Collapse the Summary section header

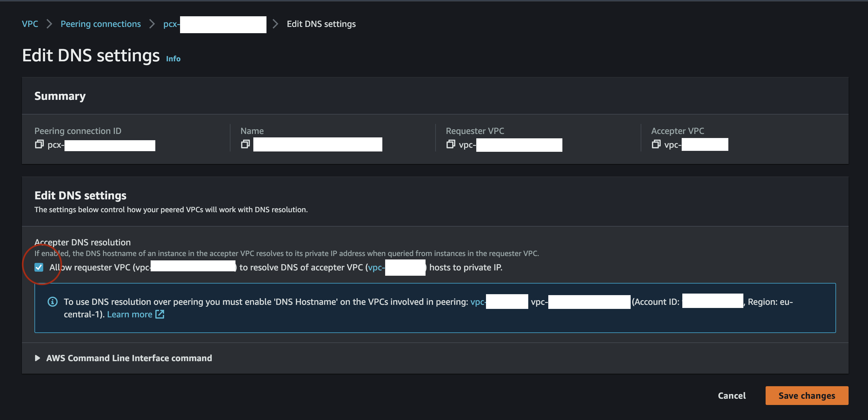pyautogui.click(x=59, y=95)
